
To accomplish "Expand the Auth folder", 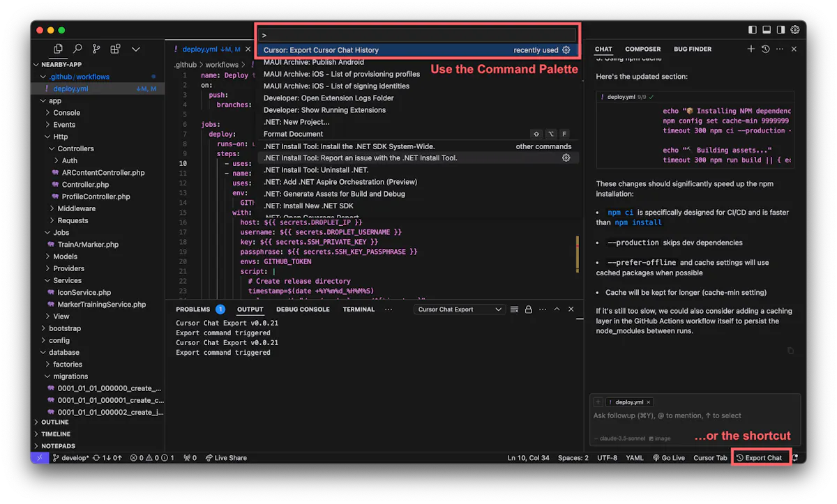I will 70,161.
